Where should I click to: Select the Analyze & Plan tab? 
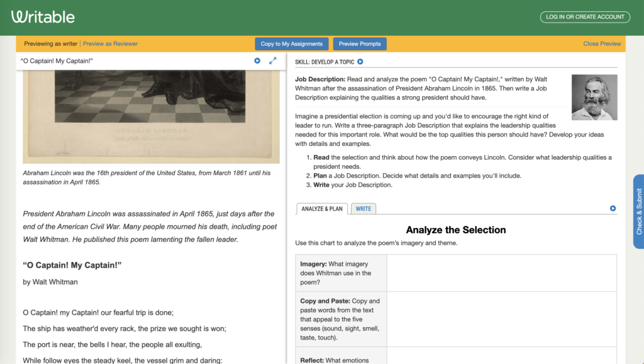[x=322, y=208]
